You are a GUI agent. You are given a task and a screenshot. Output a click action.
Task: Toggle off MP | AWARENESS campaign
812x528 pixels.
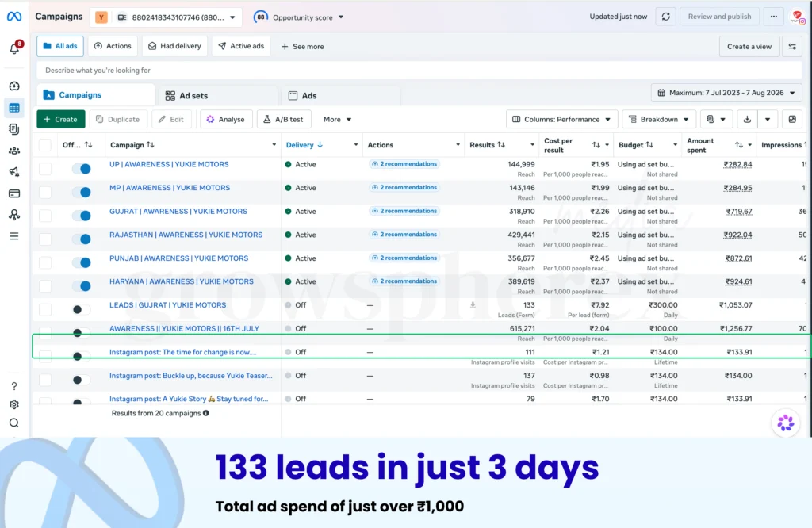[82, 192]
